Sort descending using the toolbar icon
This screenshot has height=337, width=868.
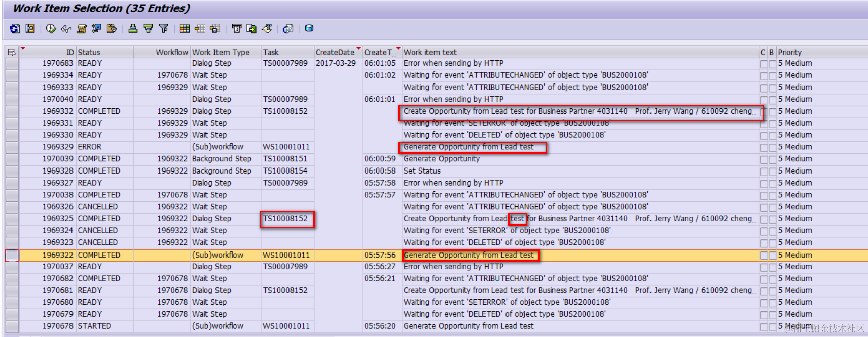148,29
